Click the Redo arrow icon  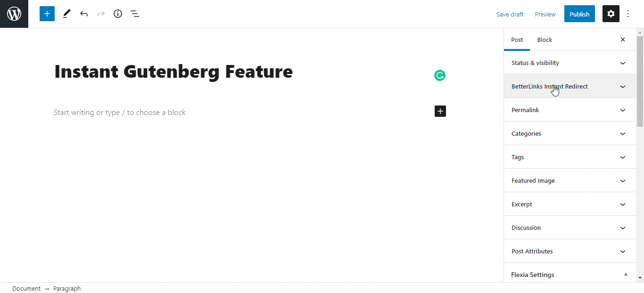[101, 14]
